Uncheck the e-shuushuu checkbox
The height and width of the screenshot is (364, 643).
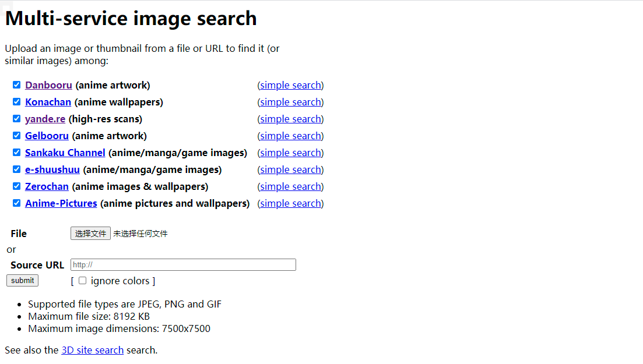coord(16,169)
